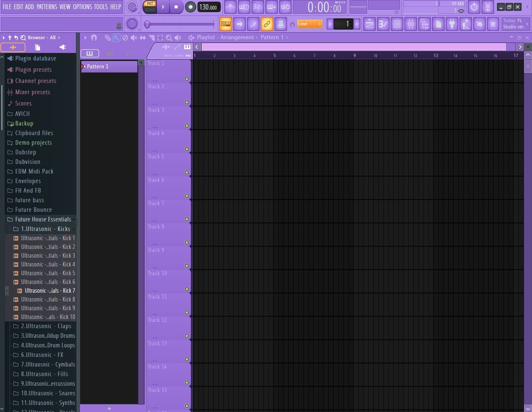Click the plus to add a new pattern

tap(109, 409)
